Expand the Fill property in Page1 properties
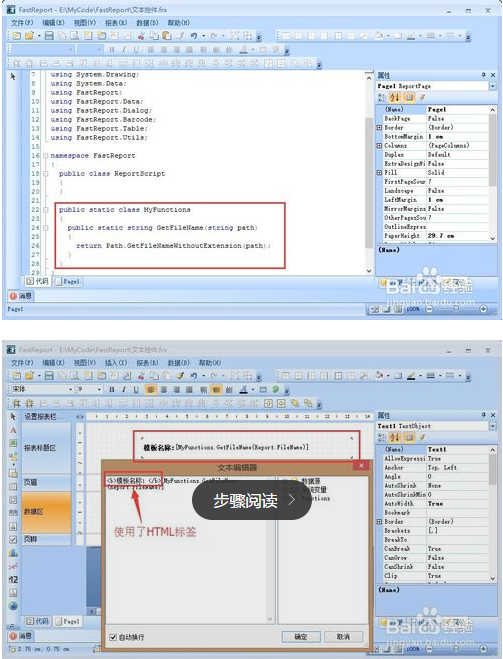The width and height of the screenshot is (503, 659). click(379, 173)
